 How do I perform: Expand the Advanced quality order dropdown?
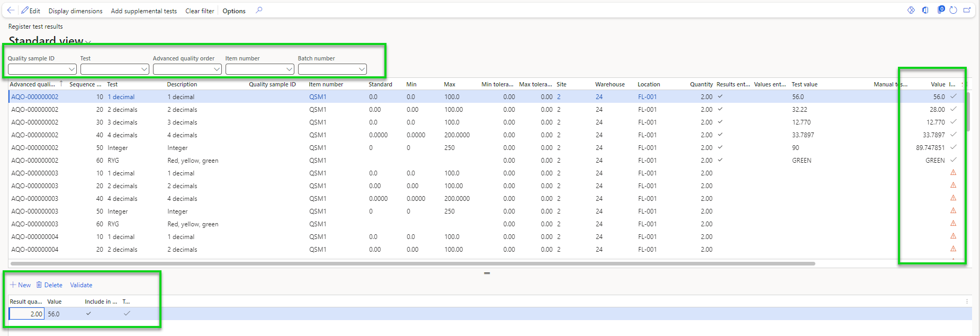217,69
